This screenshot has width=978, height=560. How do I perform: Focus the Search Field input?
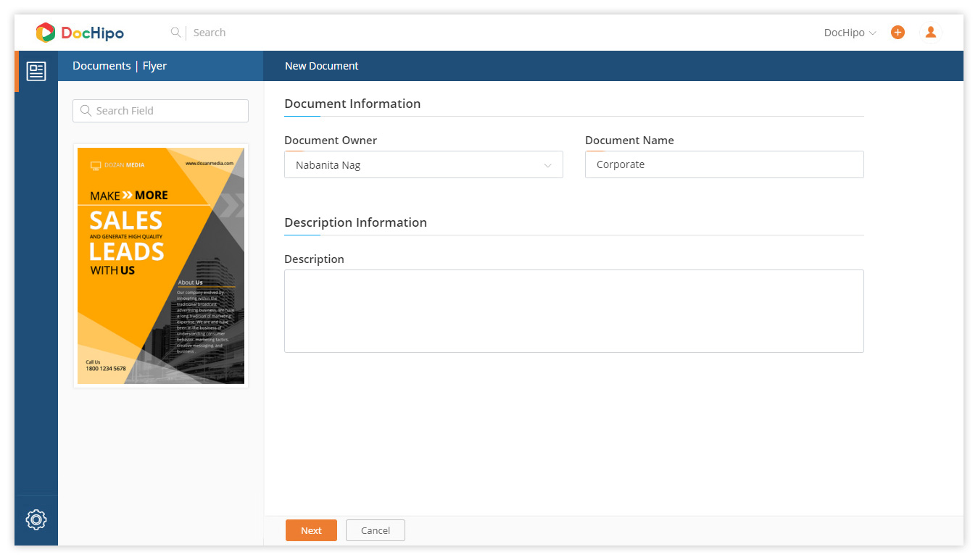pyautogui.click(x=160, y=111)
